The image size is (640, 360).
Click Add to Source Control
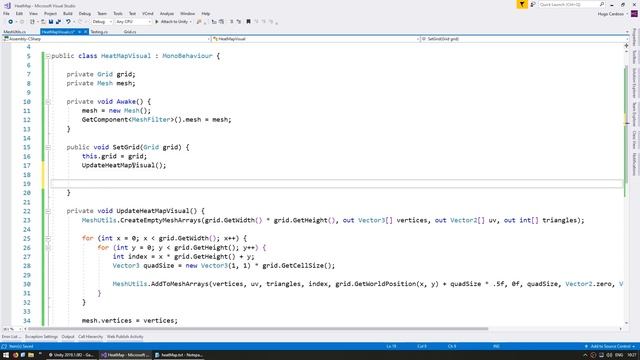click(x=611, y=347)
